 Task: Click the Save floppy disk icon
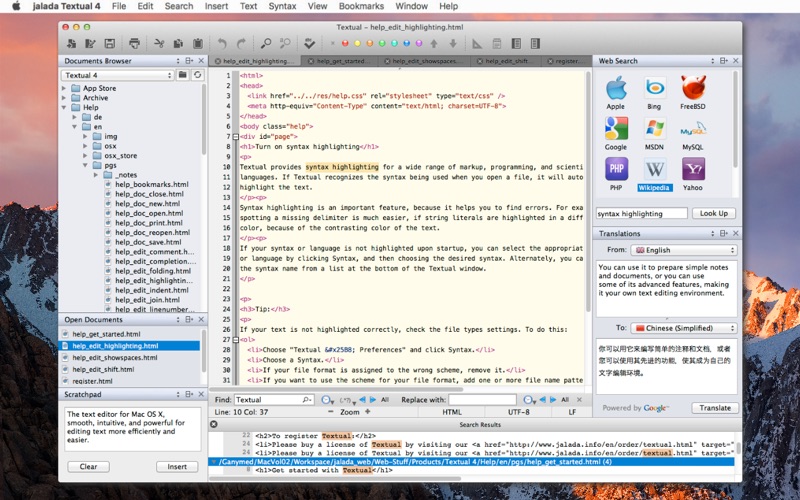click(x=110, y=43)
